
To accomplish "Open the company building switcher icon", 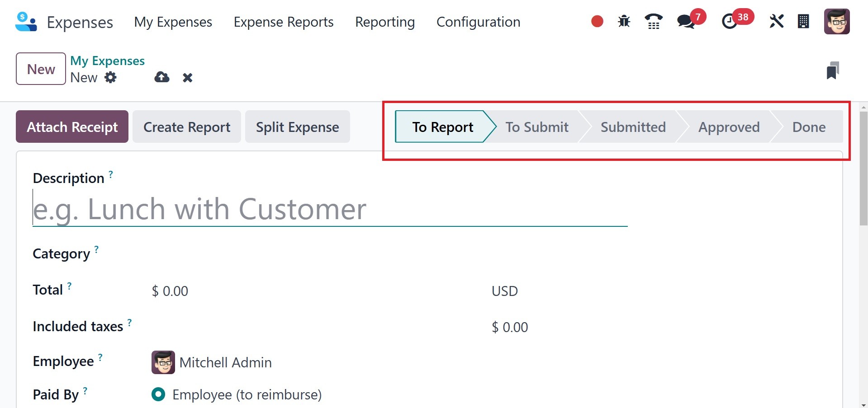I will 803,21.
